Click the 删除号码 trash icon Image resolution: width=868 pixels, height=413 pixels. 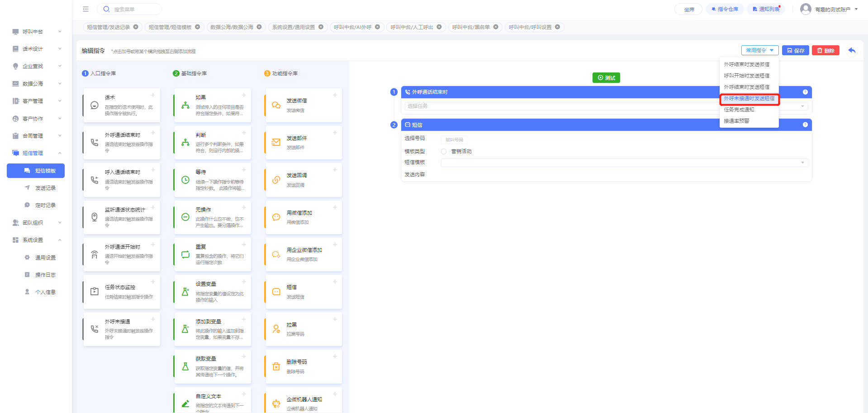276,366
